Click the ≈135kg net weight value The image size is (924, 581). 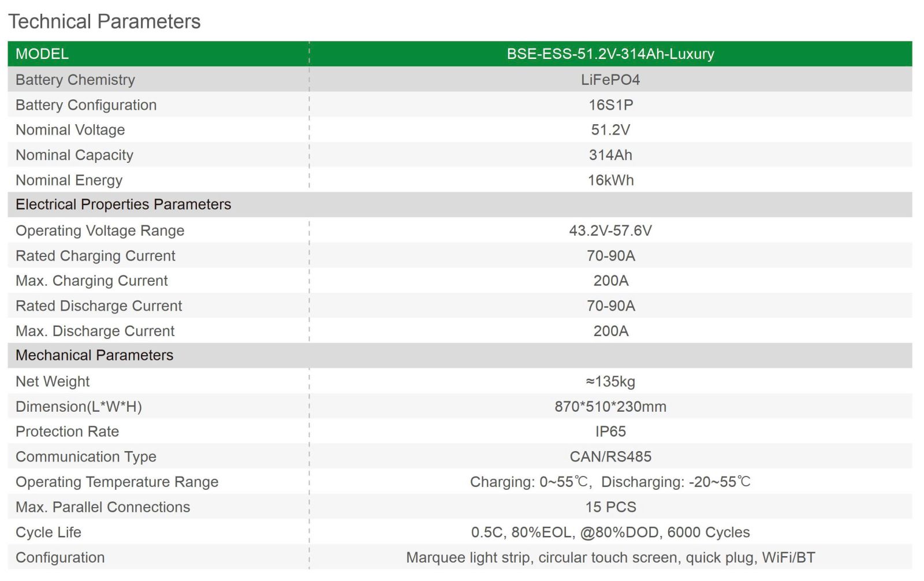click(610, 381)
